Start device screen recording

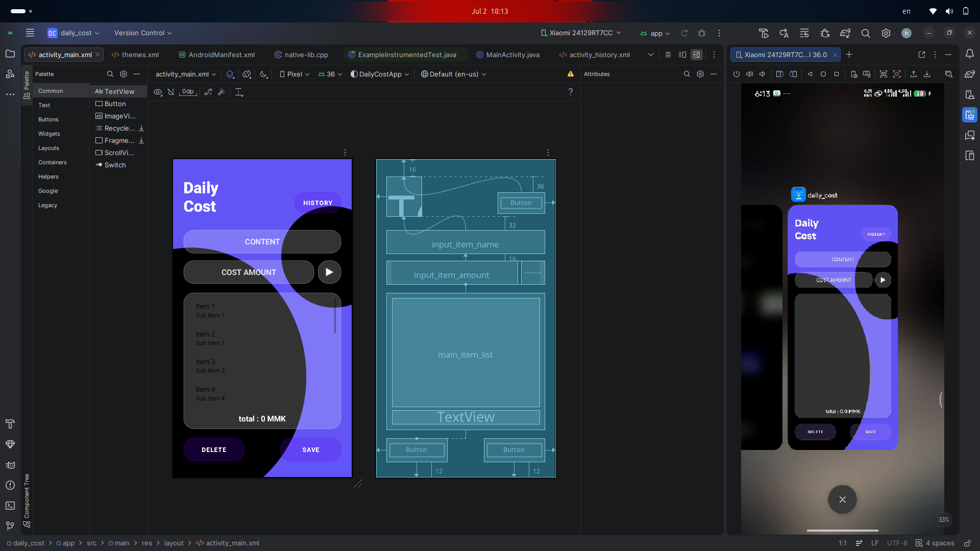coord(897,74)
